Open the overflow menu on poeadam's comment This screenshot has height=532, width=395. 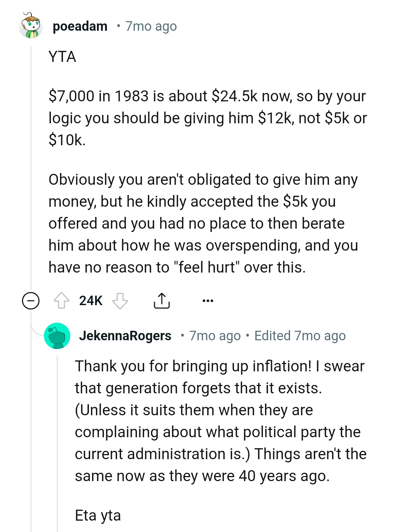(x=207, y=300)
